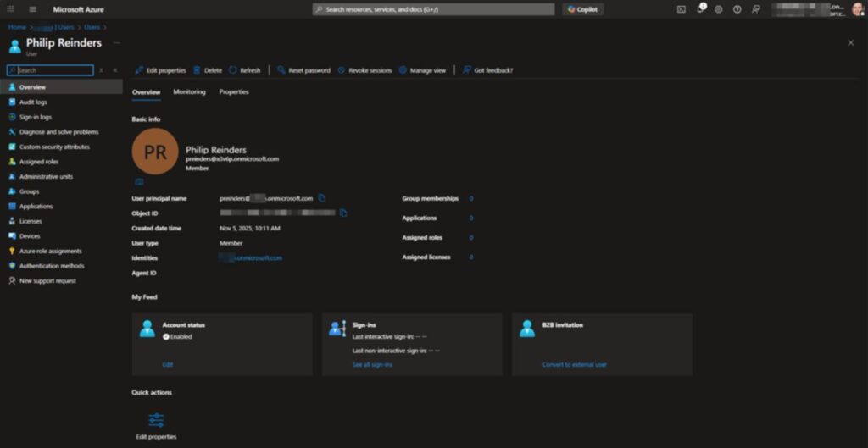
Task: Click Account status card user icon
Action: [x=147, y=329]
